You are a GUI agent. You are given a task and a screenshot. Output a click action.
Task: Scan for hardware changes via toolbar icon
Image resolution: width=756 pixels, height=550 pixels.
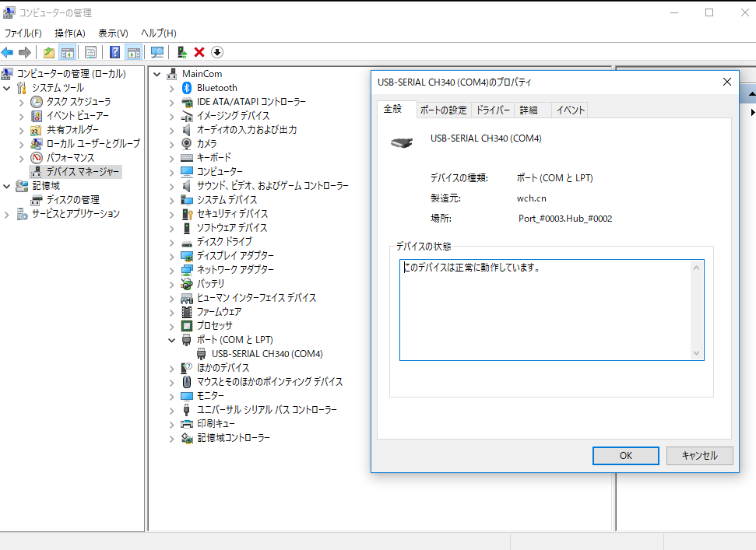pyautogui.click(x=157, y=52)
